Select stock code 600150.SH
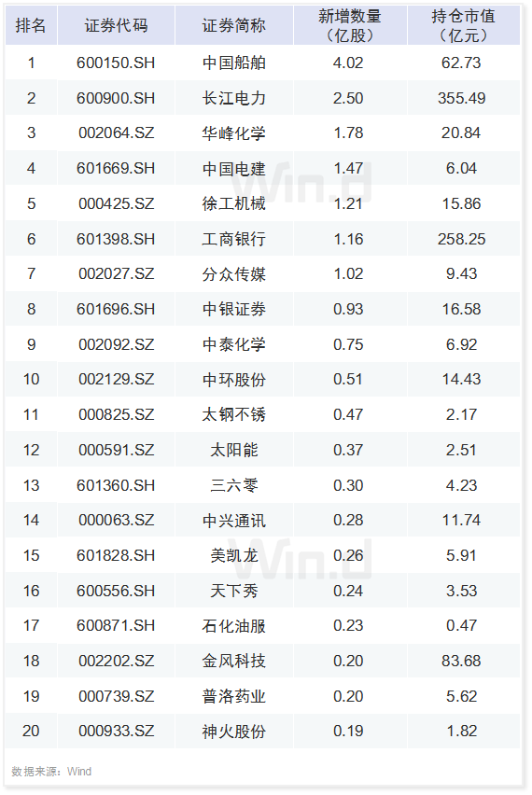This screenshot has width=532, height=795. click(116, 63)
